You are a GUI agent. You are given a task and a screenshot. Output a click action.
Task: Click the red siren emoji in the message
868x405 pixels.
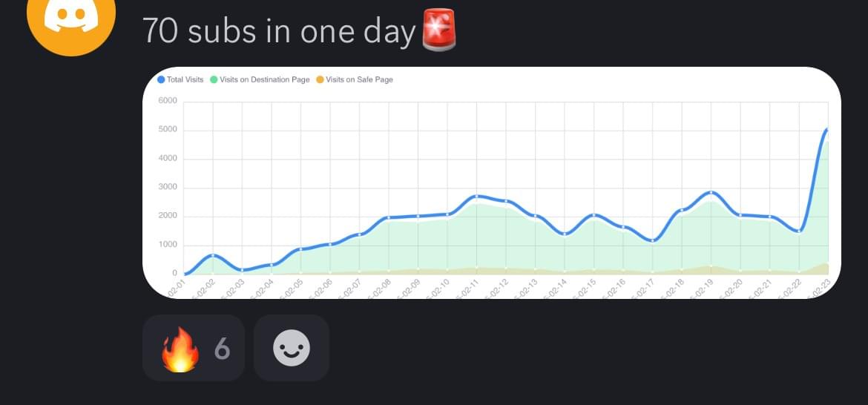pos(439,31)
